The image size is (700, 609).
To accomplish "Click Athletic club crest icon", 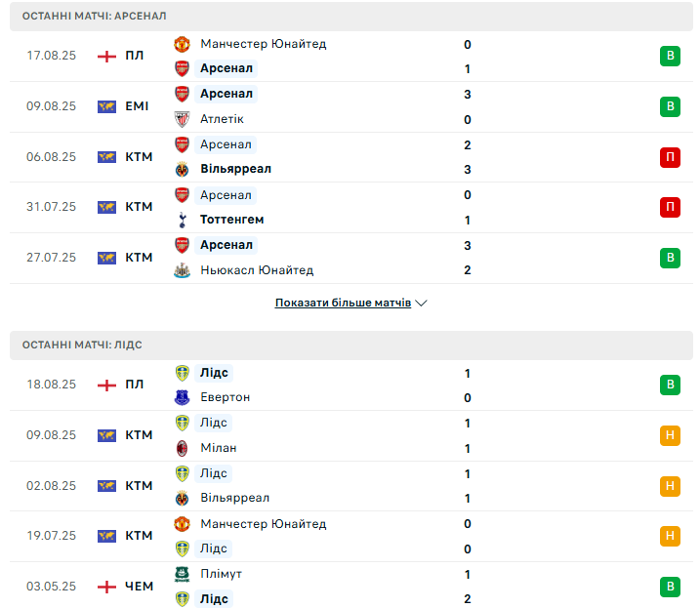I will click(182, 119).
